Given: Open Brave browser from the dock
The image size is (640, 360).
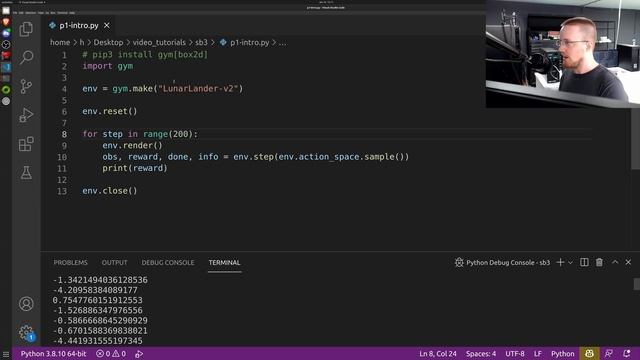Looking at the screenshot, I should [x=6, y=22].
